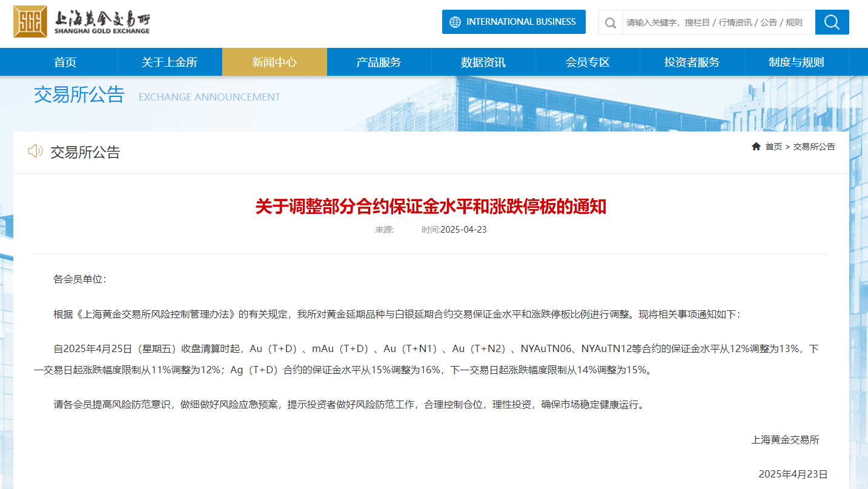The width and height of the screenshot is (868, 489).
Task: Click the EXCHANGE ANNOUNCEMENT banner subtitle
Action: pyautogui.click(x=210, y=97)
